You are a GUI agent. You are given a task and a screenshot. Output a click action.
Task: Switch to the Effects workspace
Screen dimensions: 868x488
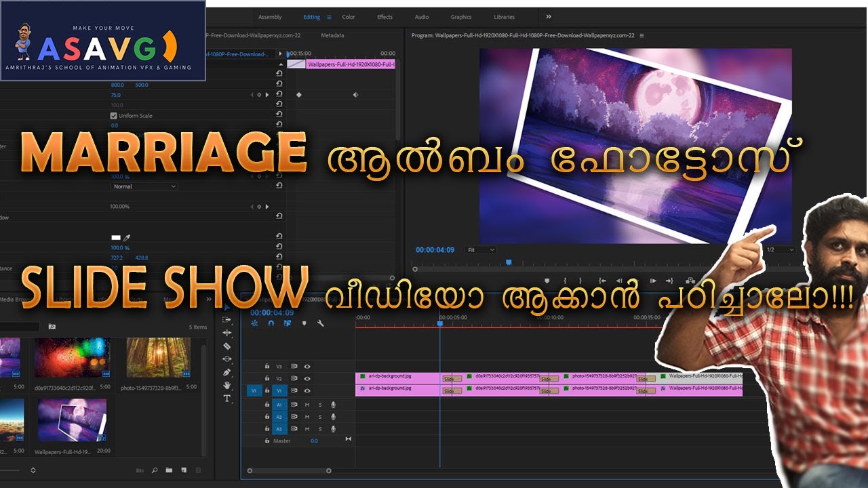384,17
